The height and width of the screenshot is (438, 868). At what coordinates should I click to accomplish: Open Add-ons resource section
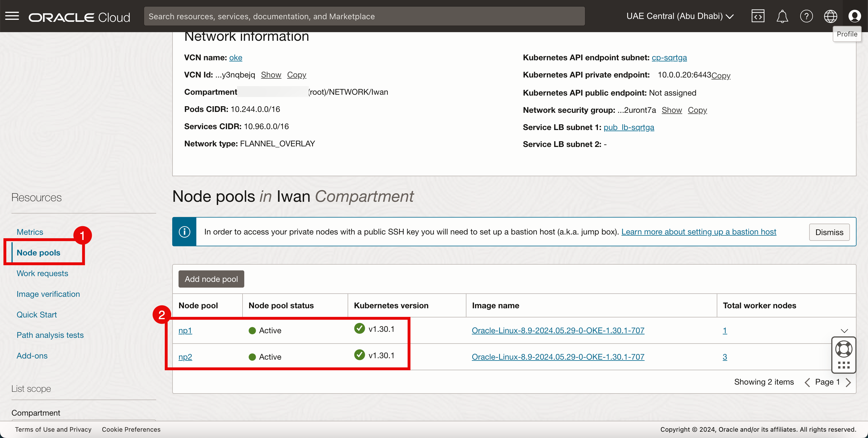[32, 355]
